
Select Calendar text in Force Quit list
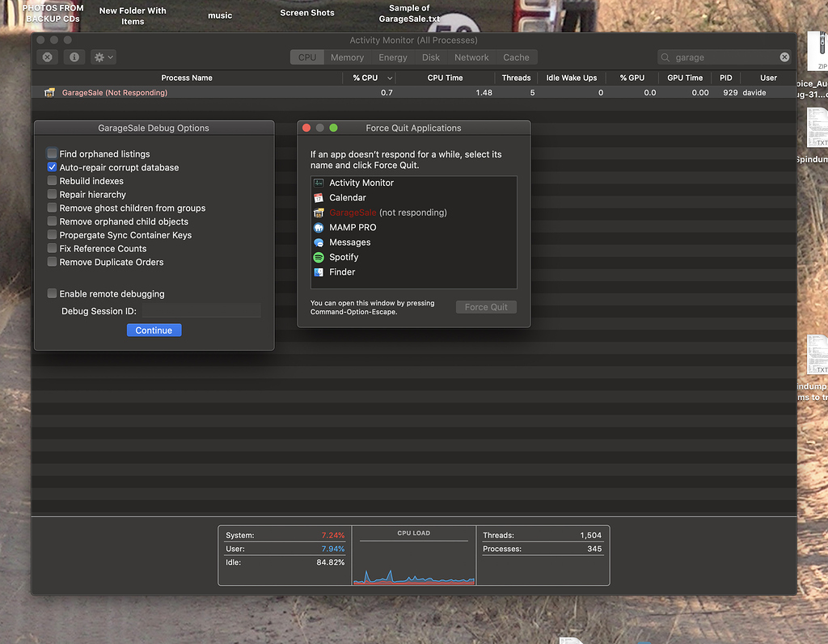348,198
